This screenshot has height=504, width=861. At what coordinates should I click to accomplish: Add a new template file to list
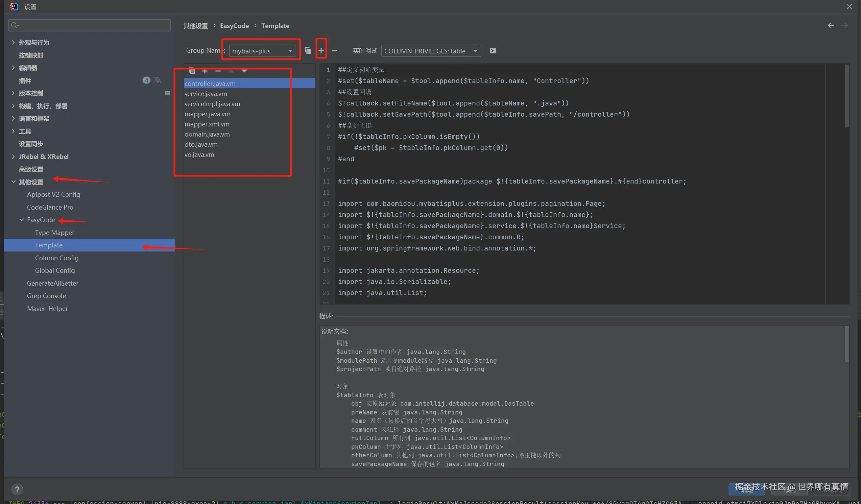coord(205,71)
